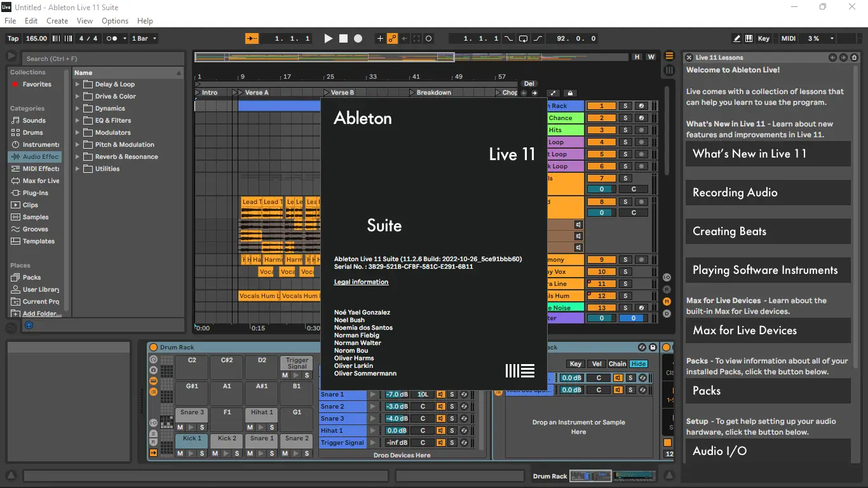Open the 1 Bar quantization dropdown

143,39
